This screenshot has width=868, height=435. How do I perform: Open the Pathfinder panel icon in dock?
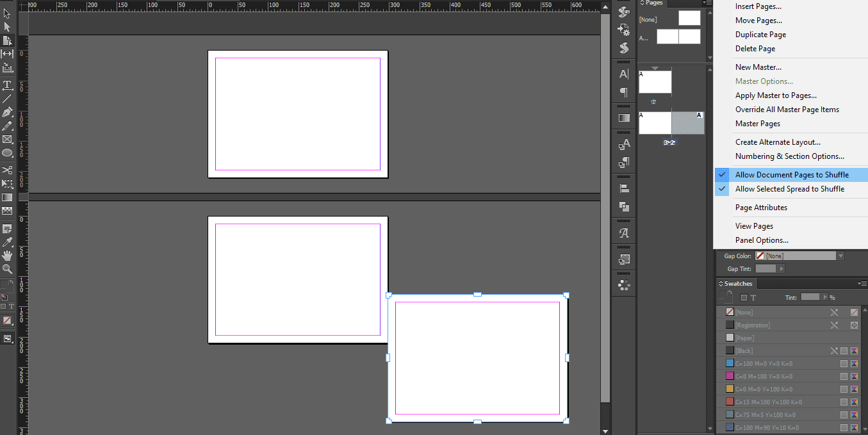624,206
